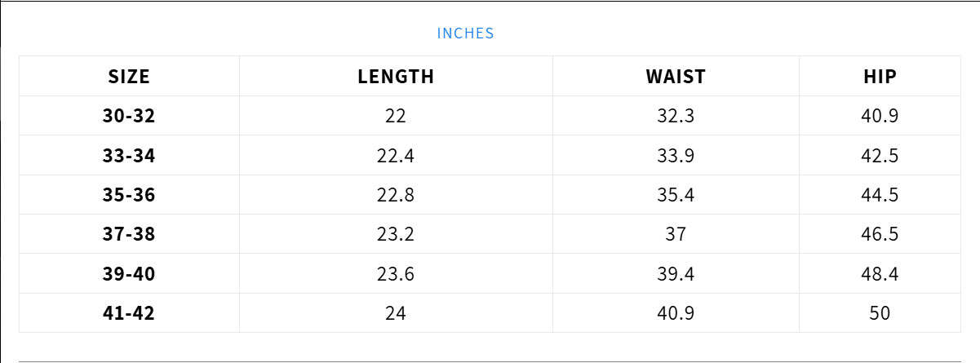This screenshot has height=363, width=980.
Task: Click the SIZE column header
Action: tap(129, 77)
